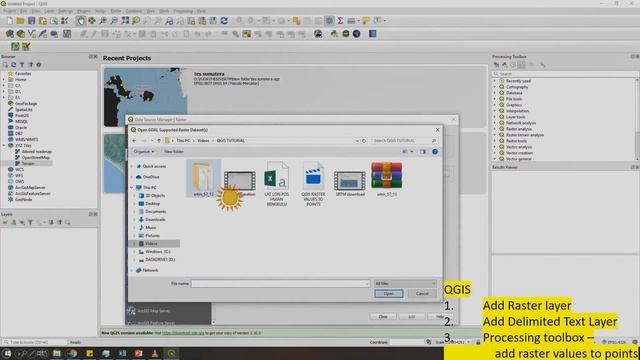Open Layer Styling icon in Layers panel

5,222
